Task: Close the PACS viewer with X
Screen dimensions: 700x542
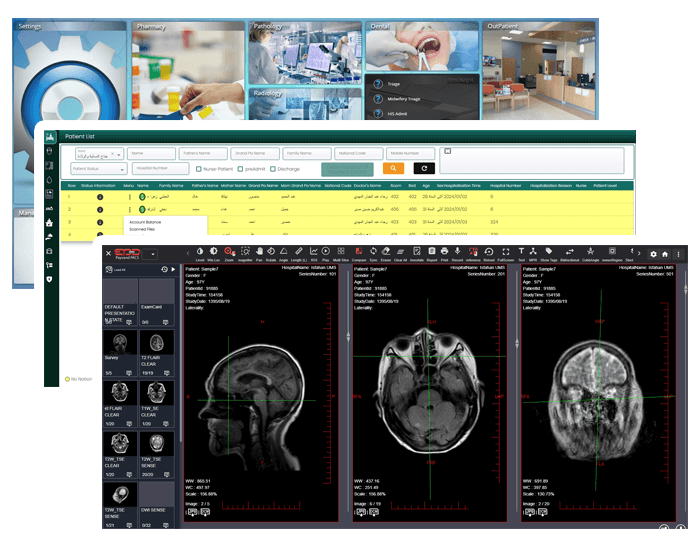Action: 108,253
